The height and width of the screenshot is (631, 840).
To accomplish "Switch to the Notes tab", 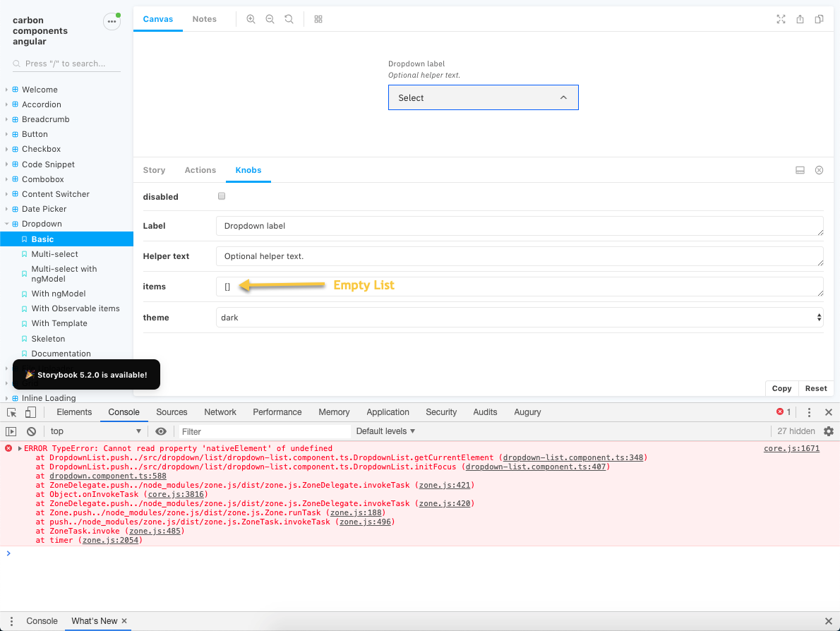I will click(x=204, y=19).
